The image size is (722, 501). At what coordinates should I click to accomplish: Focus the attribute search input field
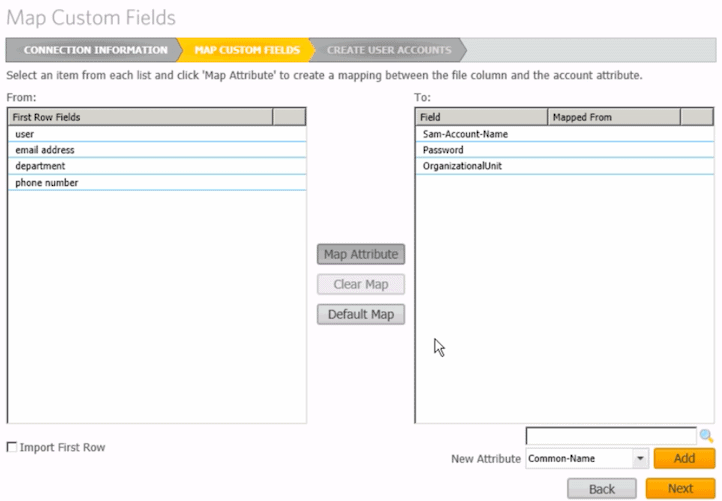pos(611,436)
